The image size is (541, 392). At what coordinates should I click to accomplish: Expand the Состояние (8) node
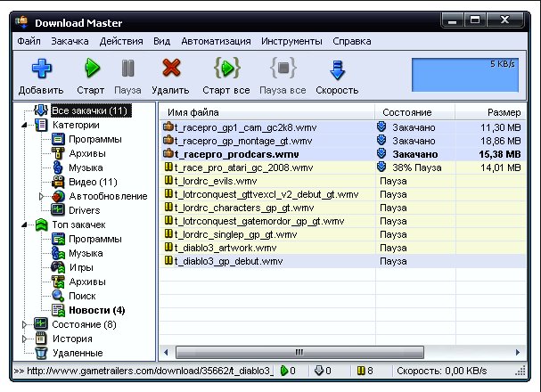point(24,324)
